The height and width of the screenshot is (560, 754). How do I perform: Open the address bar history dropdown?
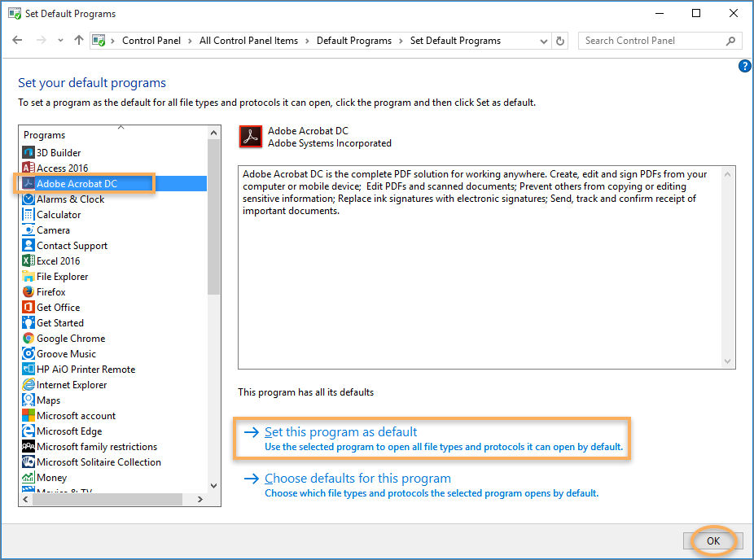544,40
